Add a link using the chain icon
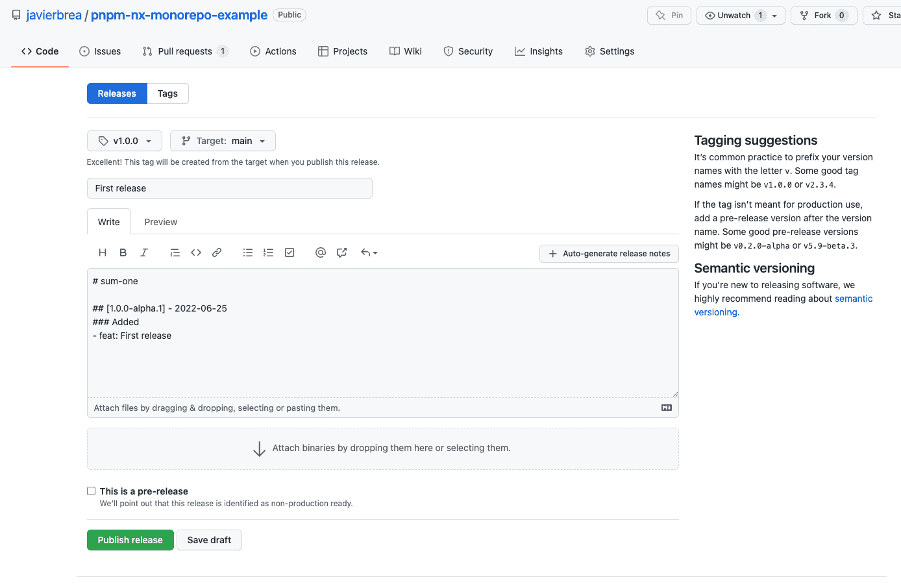 point(217,252)
